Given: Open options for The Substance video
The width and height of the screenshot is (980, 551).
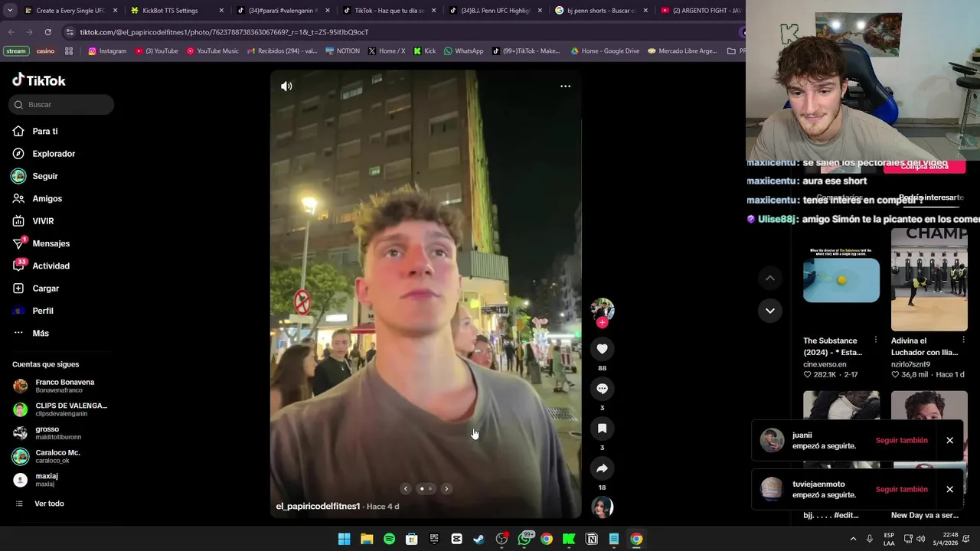Looking at the screenshot, I should tap(875, 341).
